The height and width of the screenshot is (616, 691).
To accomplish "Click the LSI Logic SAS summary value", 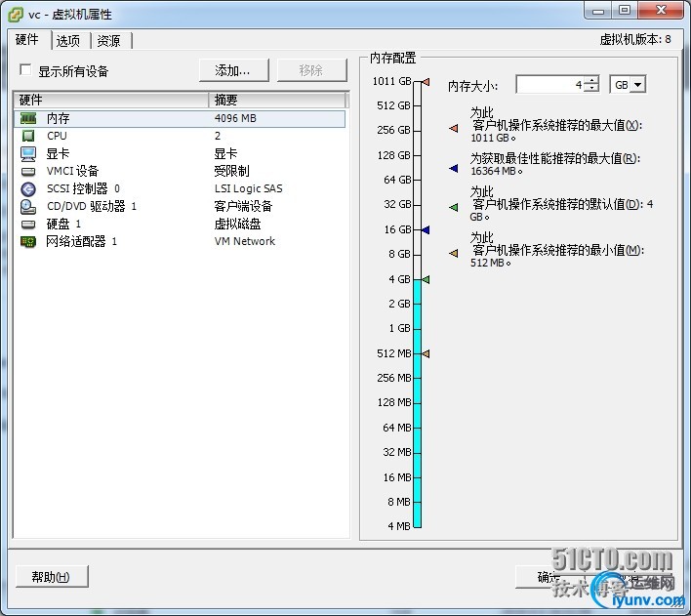I will click(x=249, y=188).
